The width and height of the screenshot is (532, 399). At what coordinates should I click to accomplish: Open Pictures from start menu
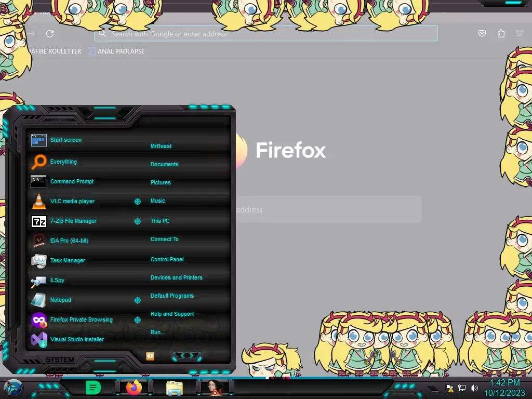[161, 182]
